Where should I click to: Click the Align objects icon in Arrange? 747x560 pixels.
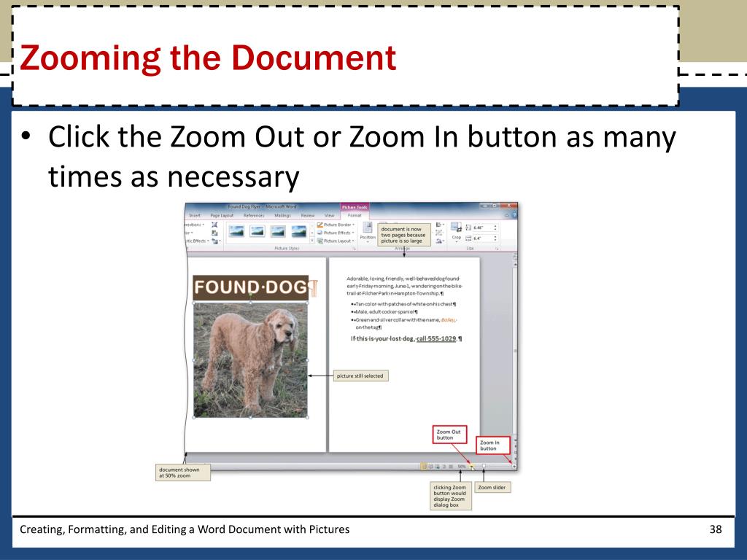440,225
